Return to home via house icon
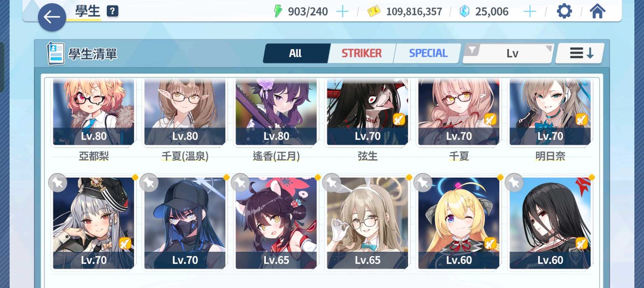 pos(598,12)
